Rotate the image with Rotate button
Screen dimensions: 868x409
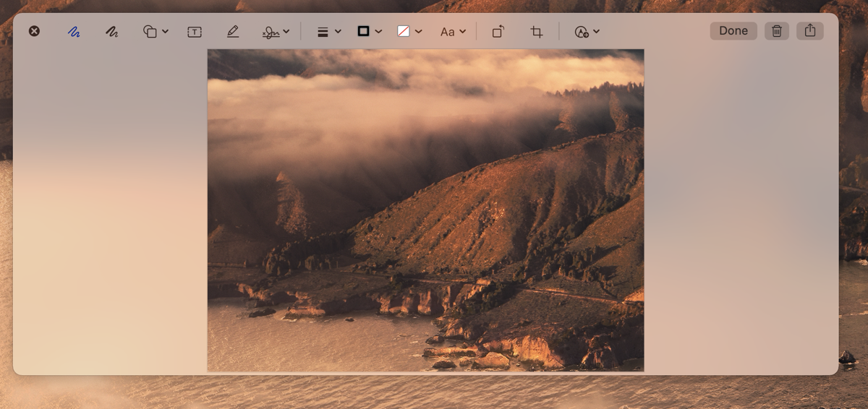(x=498, y=32)
